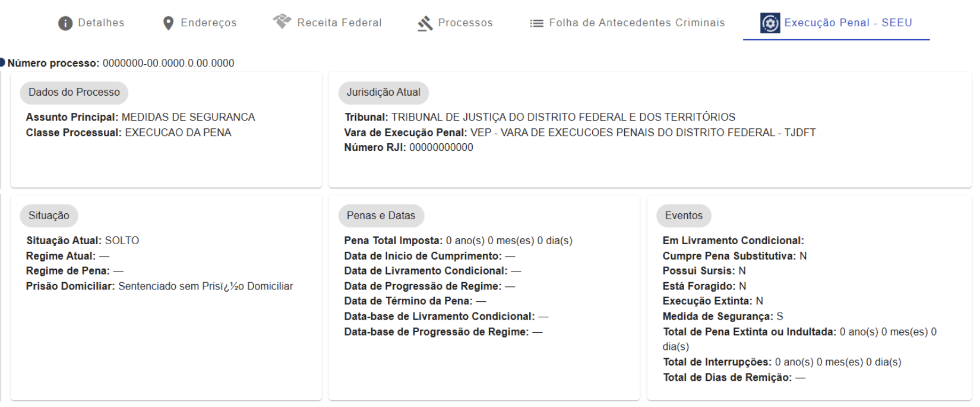Click the Detalhes info icon
This screenshot has height=407, width=980.
[x=65, y=23]
